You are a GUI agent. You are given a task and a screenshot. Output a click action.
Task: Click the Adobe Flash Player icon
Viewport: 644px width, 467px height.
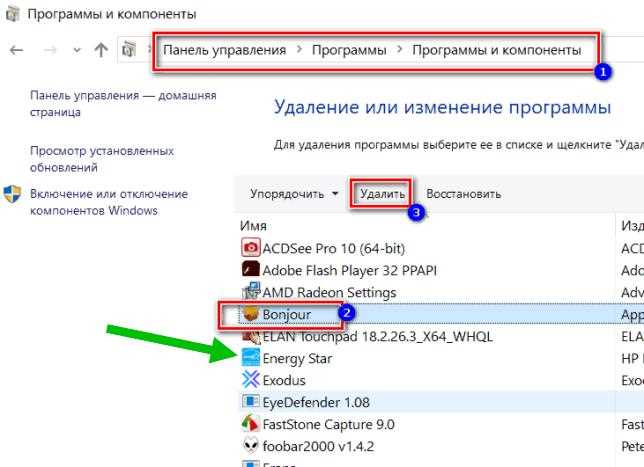250,269
